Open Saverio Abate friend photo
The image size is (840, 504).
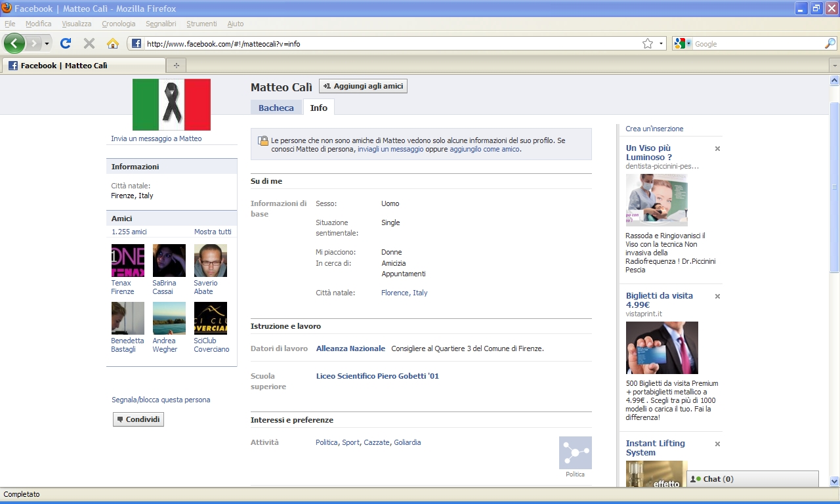(x=211, y=261)
